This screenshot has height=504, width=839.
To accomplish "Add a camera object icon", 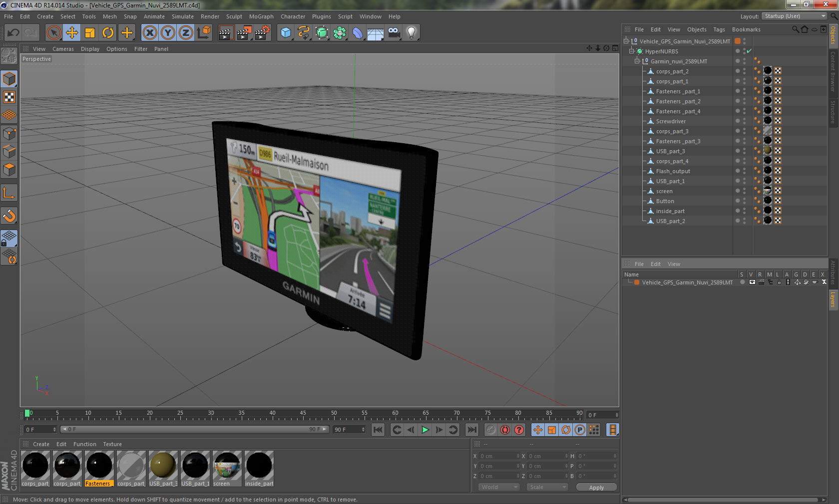I will pos(394,33).
